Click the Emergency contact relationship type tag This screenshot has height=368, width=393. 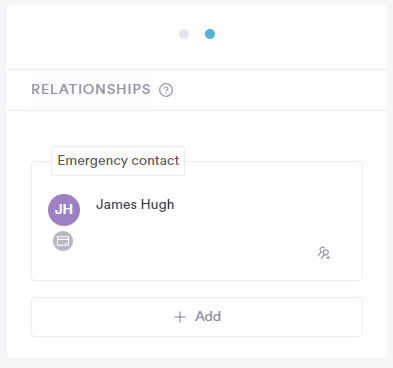[x=118, y=161]
